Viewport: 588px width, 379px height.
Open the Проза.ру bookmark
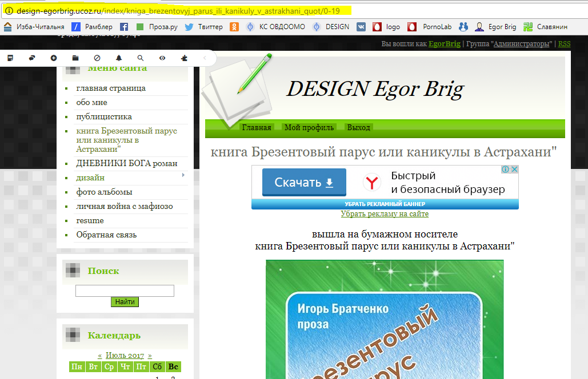click(157, 27)
